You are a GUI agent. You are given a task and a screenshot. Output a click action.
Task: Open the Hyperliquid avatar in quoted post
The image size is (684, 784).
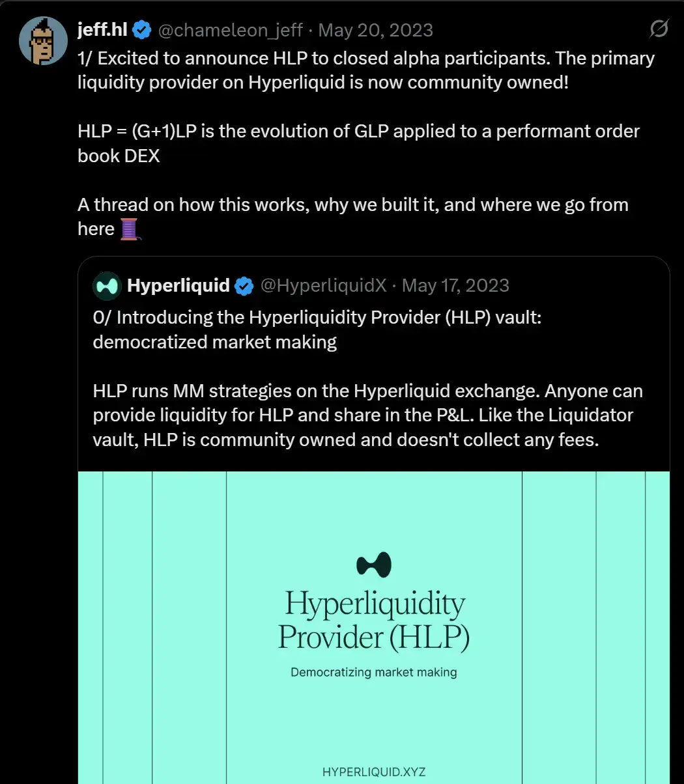coord(107,286)
